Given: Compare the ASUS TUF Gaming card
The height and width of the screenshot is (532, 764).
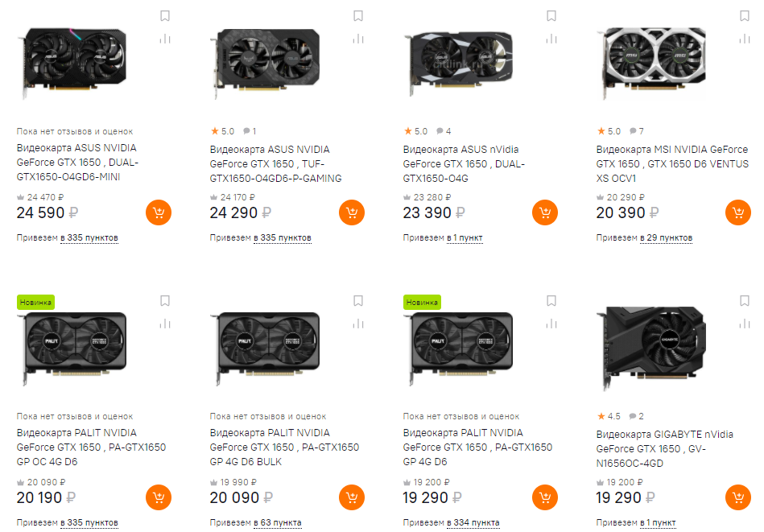Looking at the screenshot, I should [x=358, y=39].
